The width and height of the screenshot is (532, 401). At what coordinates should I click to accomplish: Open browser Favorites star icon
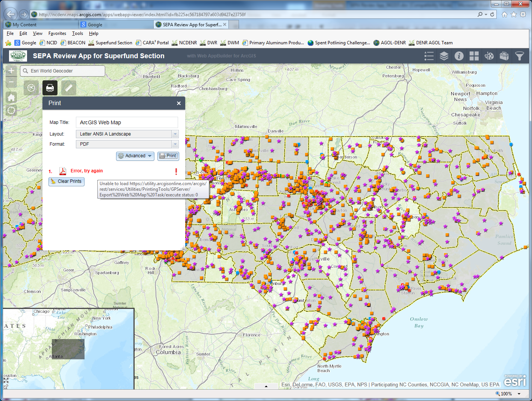pyautogui.click(x=514, y=14)
